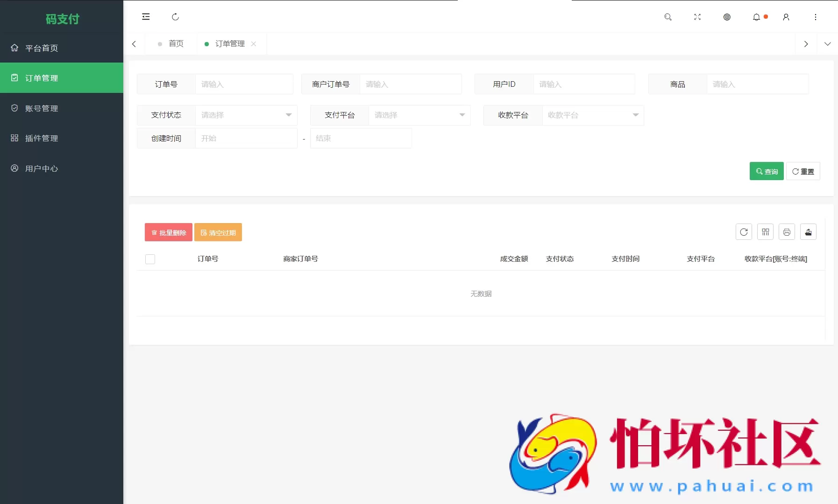
Task: Switch to the 首页 tab
Action: pyautogui.click(x=175, y=43)
